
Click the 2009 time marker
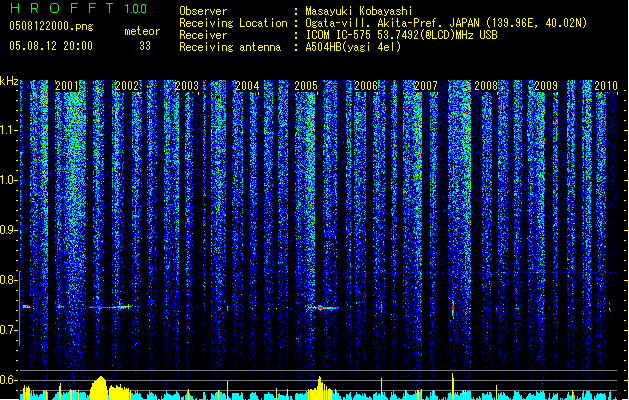(x=546, y=86)
